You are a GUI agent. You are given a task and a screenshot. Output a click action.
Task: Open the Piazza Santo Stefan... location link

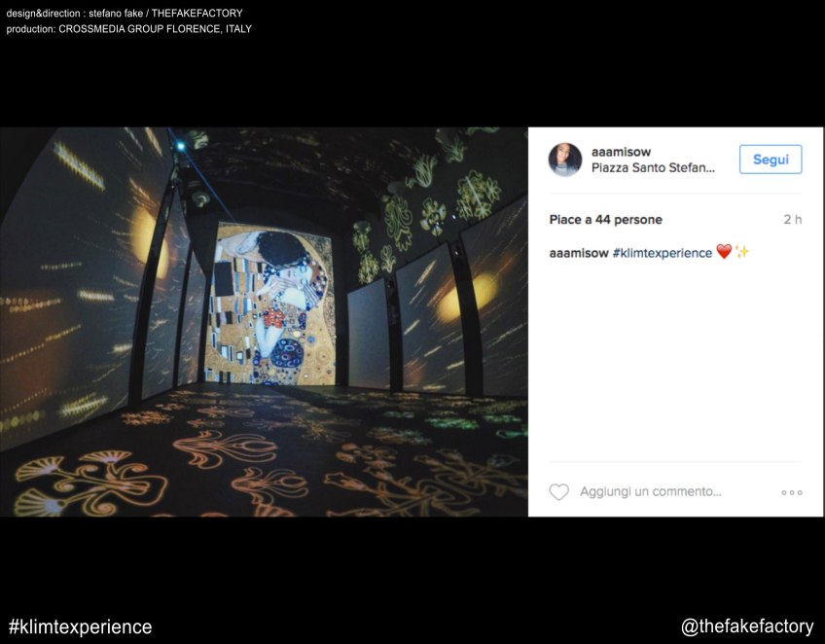[653, 168]
